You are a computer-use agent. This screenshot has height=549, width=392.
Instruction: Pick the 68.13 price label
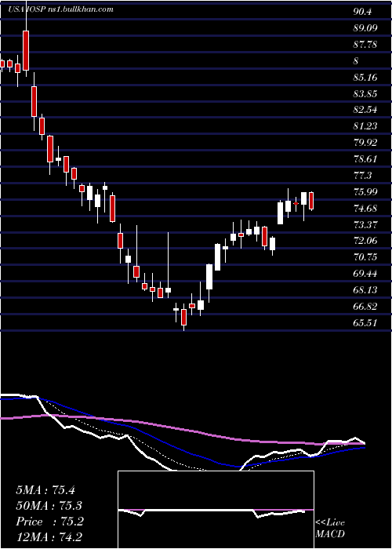(365, 290)
